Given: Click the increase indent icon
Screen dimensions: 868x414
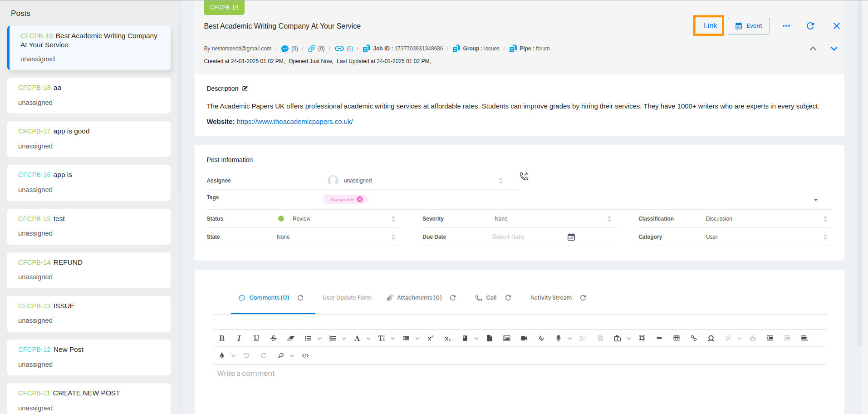Looking at the screenshot, I should tap(770, 338).
